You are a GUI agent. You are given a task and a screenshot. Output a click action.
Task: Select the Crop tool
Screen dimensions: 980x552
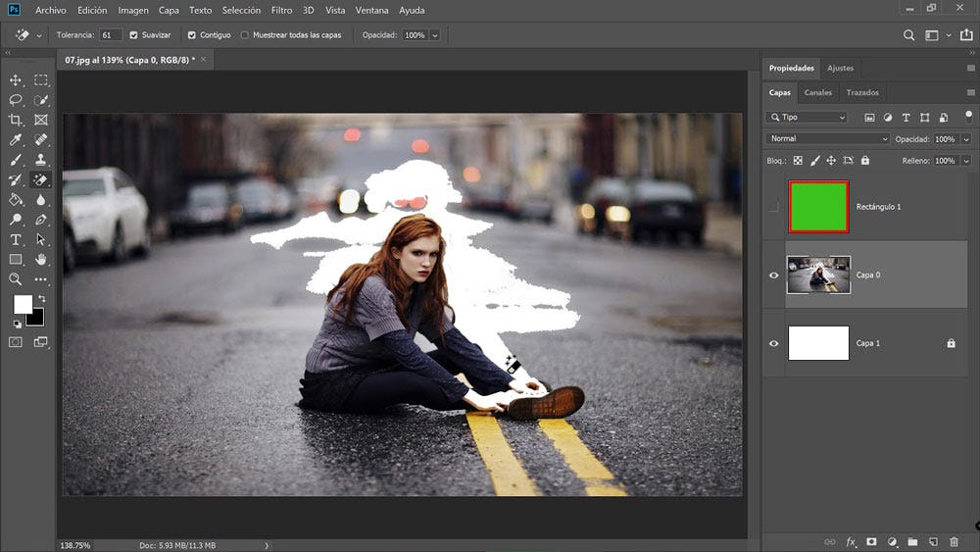[16, 120]
